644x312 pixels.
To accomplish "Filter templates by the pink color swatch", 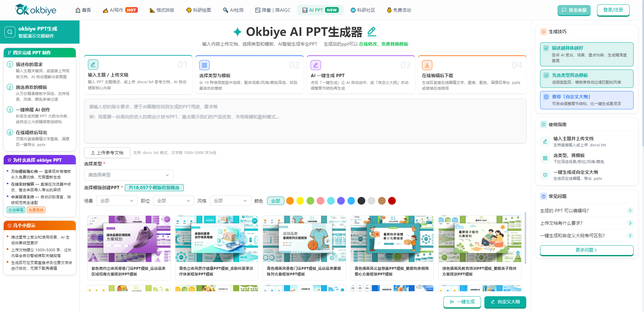I will pyautogui.click(x=321, y=201).
